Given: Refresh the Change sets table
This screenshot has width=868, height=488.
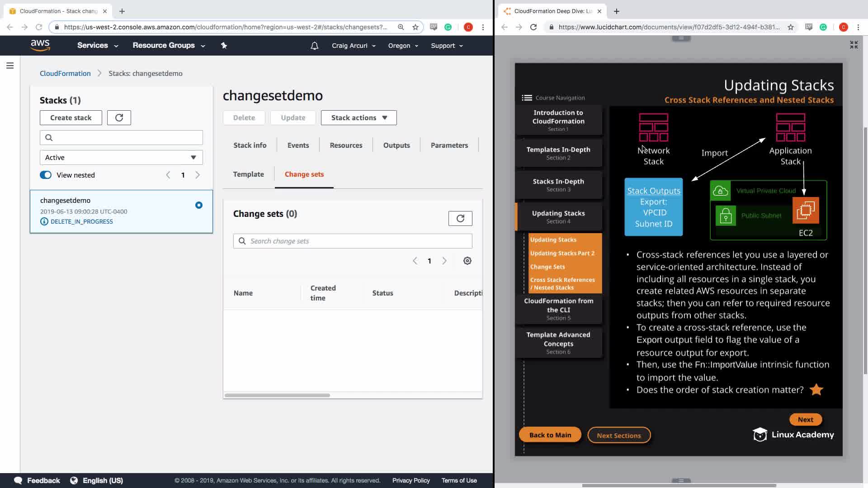Looking at the screenshot, I should pos(460,219).
